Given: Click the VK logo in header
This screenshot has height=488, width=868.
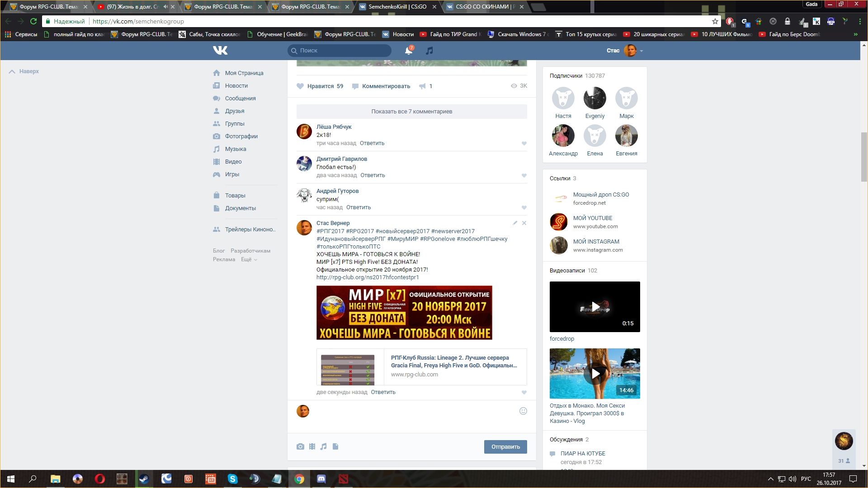Looking at the screenshot, I should tap(220, 51).
